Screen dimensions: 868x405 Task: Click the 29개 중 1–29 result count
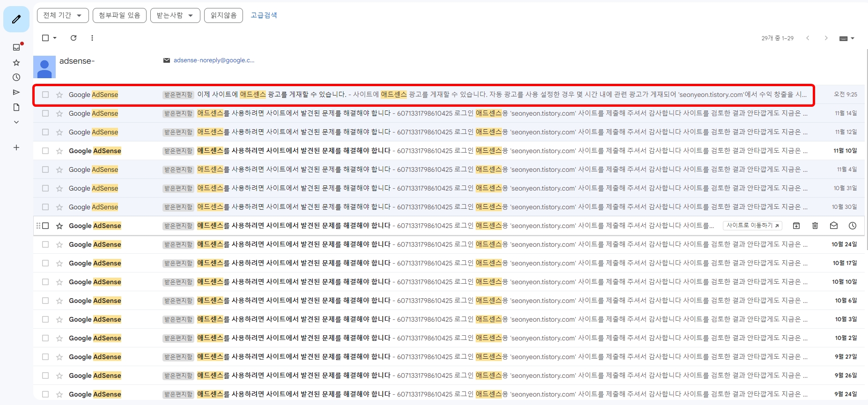(777, 38)
